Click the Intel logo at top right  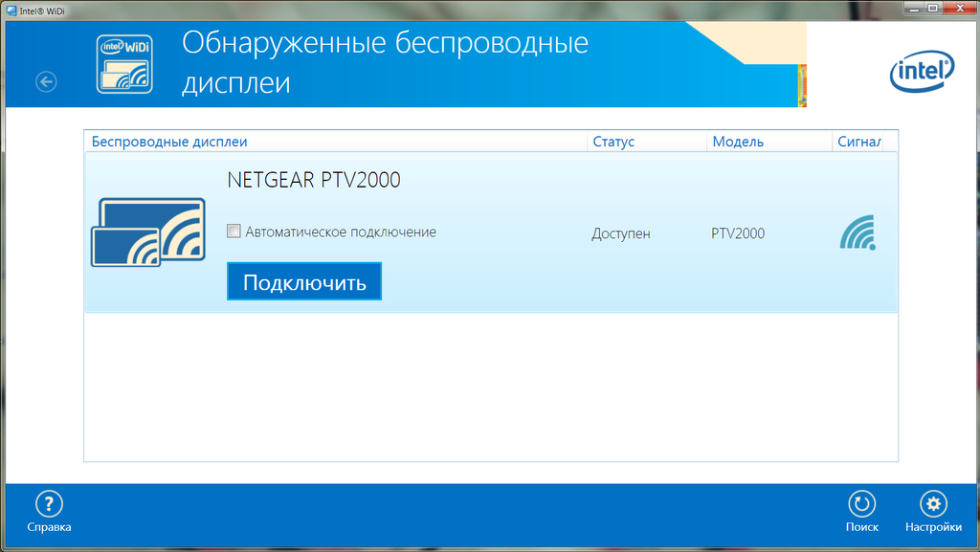click(x=922, y=73)
